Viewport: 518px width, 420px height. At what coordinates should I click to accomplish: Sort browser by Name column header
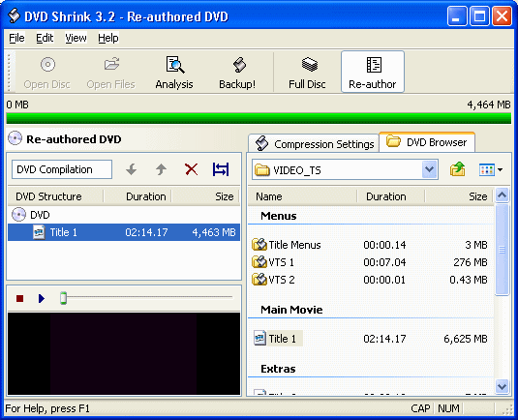[x=302, y=196]
